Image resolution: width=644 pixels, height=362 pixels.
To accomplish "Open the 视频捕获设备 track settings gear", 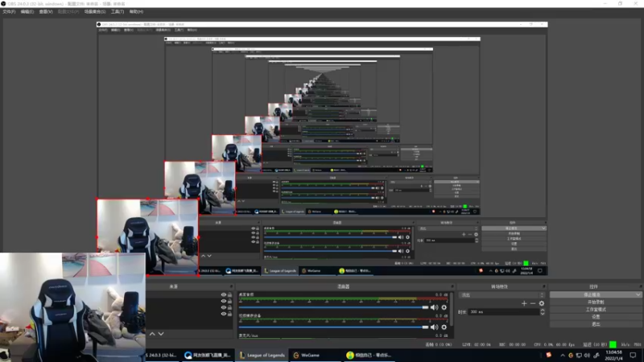I will [444, 327].
